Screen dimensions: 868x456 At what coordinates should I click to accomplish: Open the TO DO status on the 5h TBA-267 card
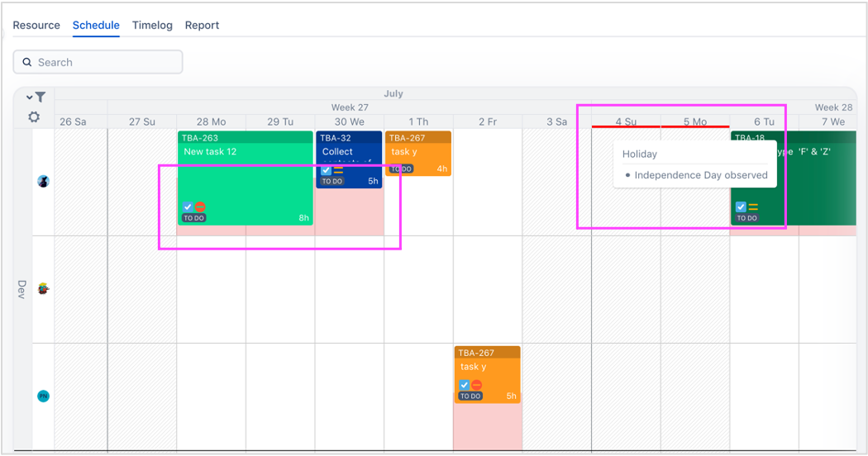click(470, 397)
